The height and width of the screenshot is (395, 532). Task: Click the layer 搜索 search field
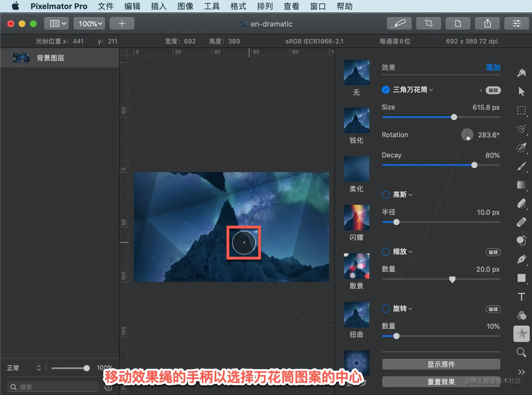pos(53,387)
